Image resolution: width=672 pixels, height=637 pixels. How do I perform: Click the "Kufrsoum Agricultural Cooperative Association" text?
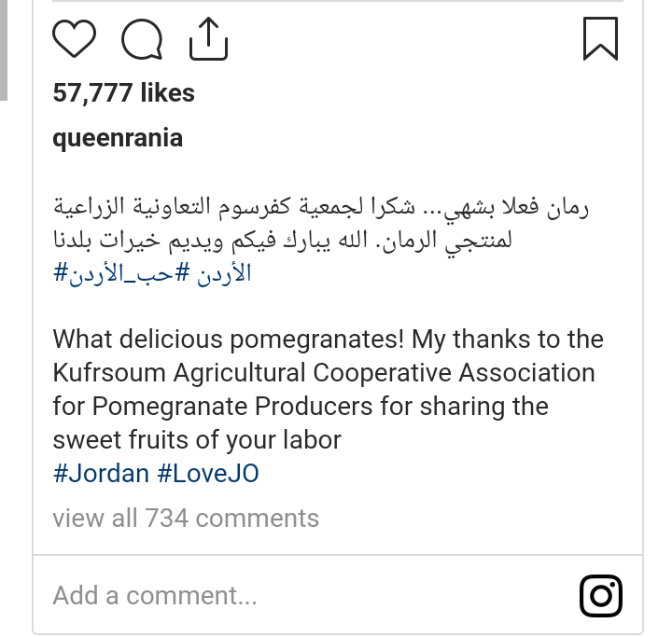tap(323, 372)
